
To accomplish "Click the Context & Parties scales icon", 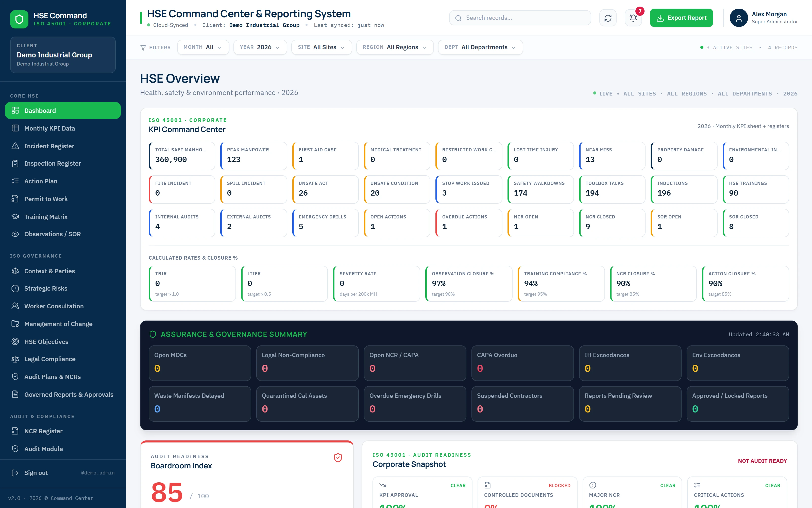I will tap(15, 271).
